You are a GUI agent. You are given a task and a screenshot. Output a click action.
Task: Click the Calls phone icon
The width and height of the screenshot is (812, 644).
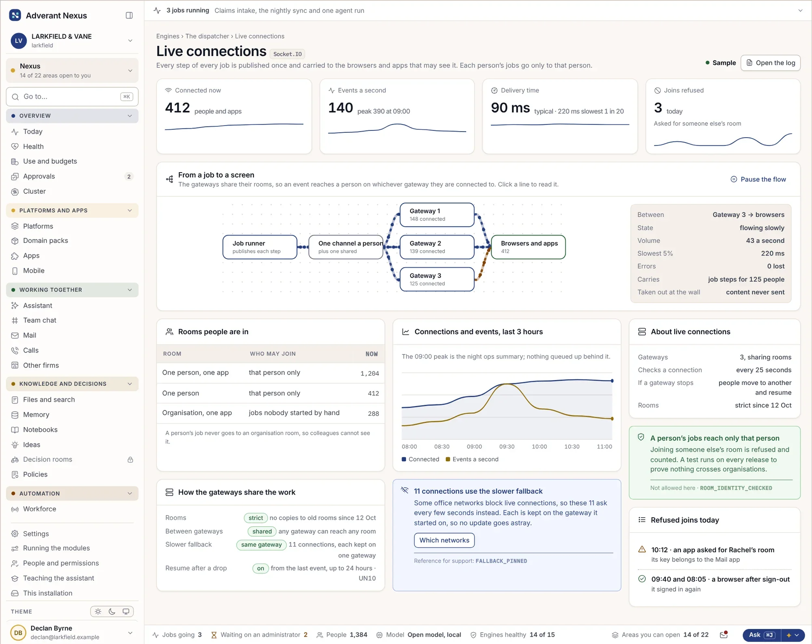15,350
